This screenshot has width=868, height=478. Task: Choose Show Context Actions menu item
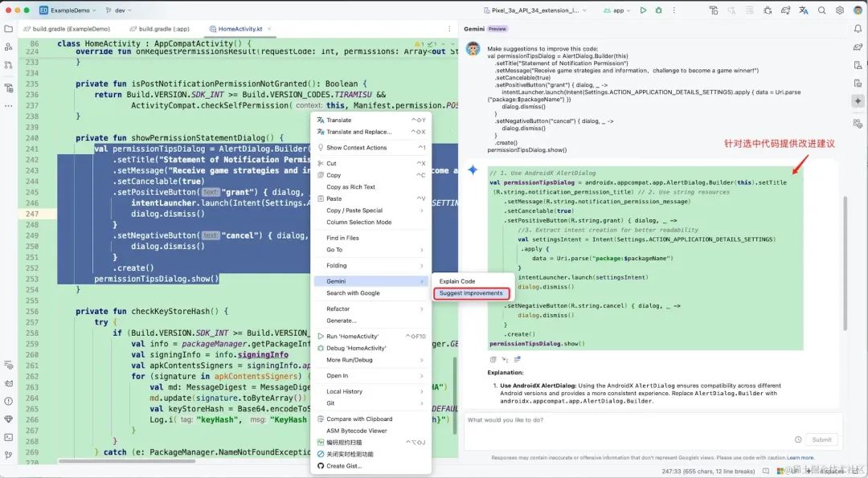(x=371, y=148)
